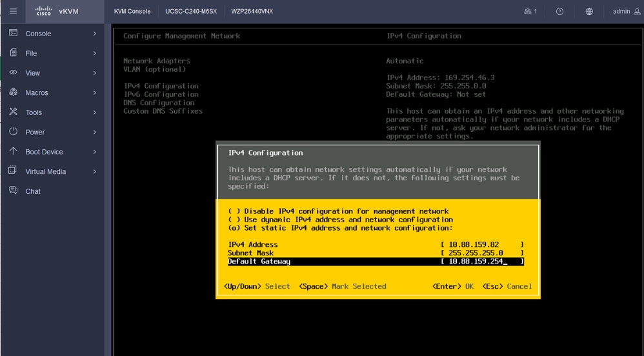Select the File menu item
The image size is (644, 356).
point(52,54)
